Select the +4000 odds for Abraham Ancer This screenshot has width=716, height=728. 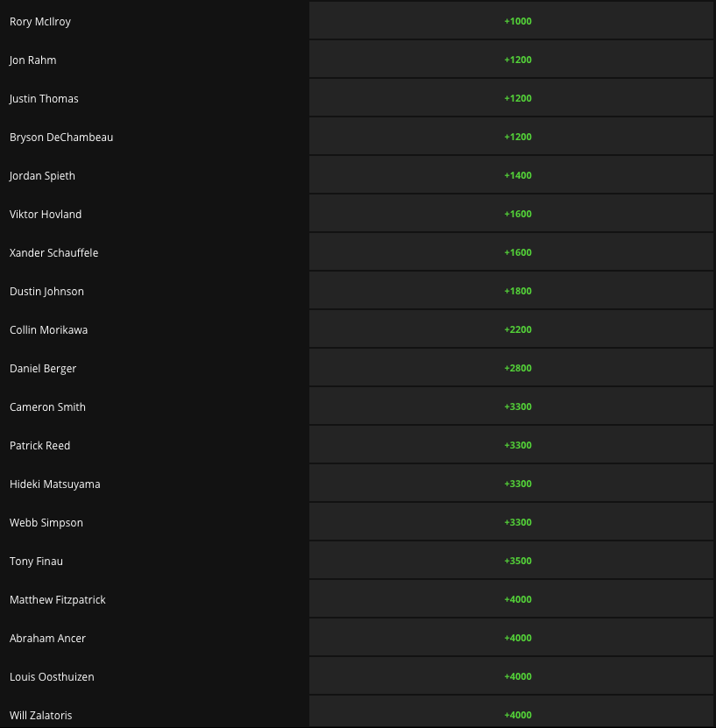pyautogui.click(x=517, y=638)
